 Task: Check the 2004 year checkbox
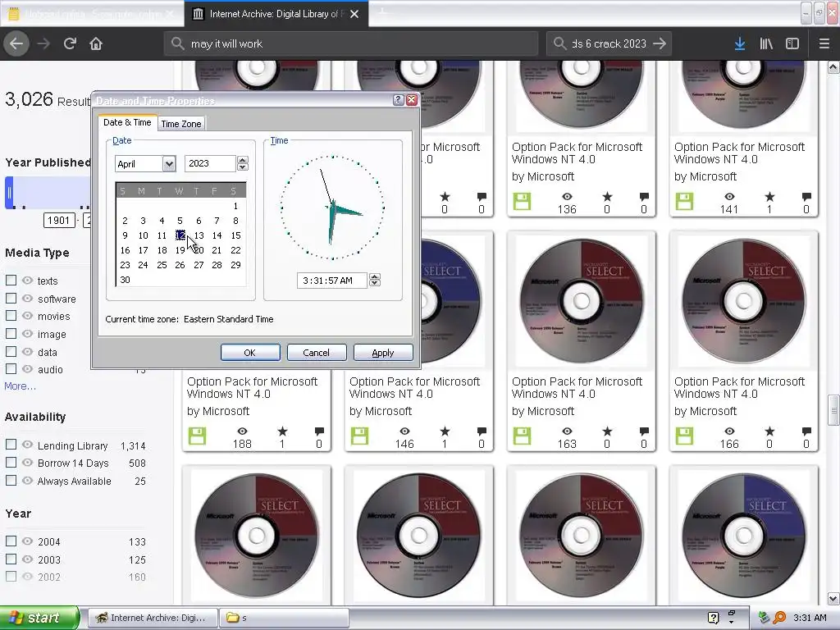pyautogui.click(x=11, y=541)
